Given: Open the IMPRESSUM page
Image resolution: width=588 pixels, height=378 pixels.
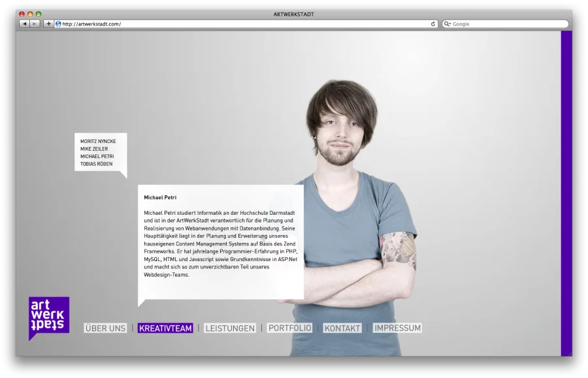Looking at the screenshot, I should [398, 328].
